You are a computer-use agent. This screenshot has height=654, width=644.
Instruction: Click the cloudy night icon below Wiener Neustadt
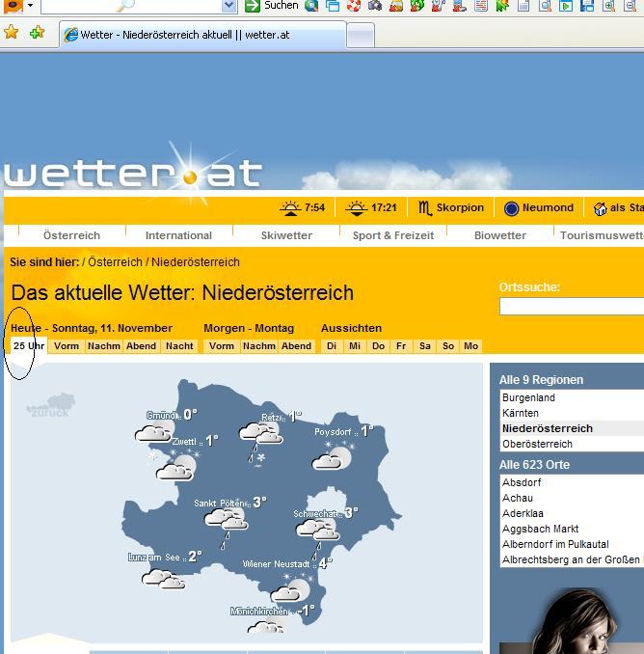[x=292, y=586]
